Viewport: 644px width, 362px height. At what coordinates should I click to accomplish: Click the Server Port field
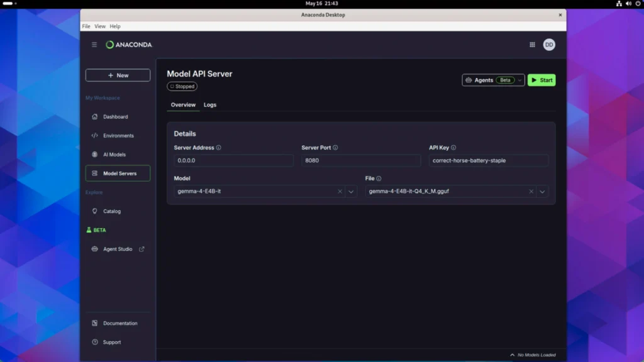pos(361,160)
